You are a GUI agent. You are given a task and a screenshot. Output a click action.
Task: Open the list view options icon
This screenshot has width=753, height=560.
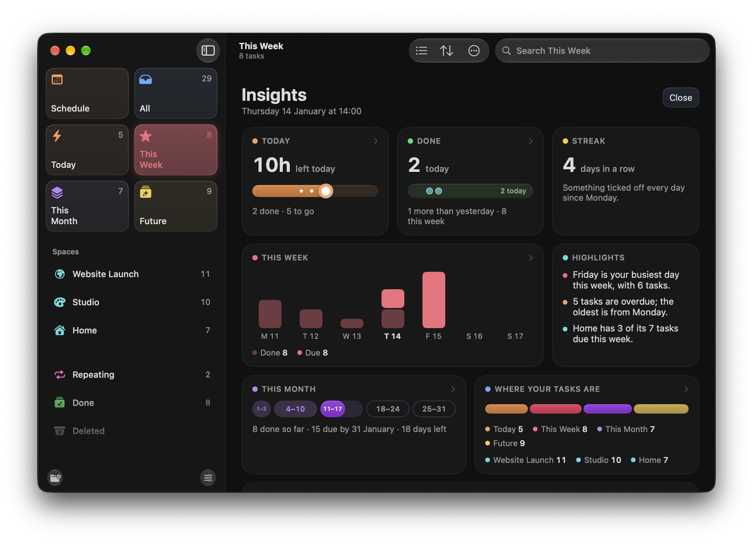422,51
